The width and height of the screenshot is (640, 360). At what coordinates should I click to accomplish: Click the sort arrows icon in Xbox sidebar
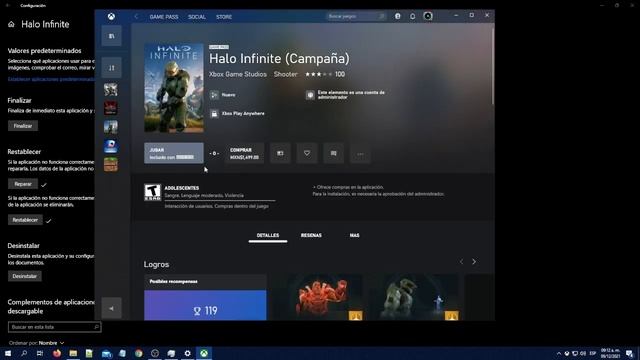coord(111,68)
